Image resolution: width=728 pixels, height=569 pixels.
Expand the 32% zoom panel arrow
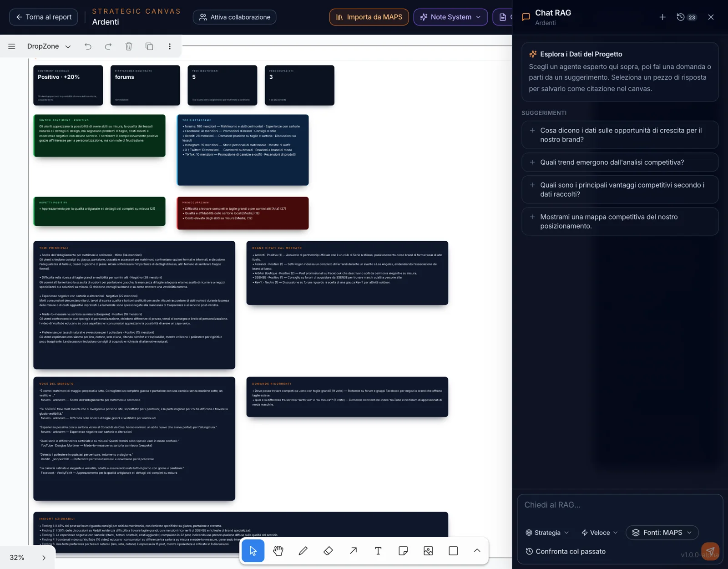tap(44, 558)
